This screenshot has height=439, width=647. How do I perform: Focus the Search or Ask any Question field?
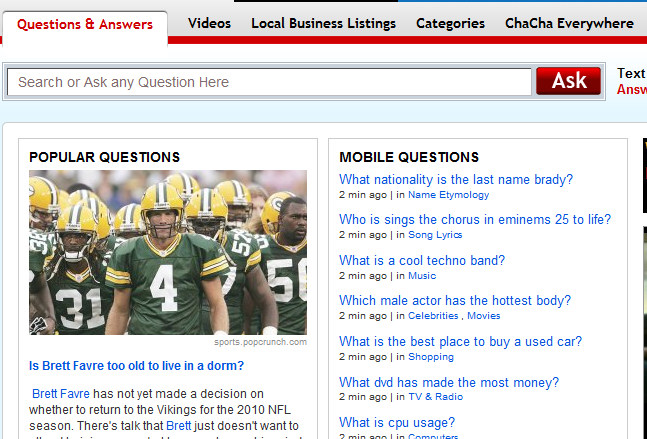point(269,82)
